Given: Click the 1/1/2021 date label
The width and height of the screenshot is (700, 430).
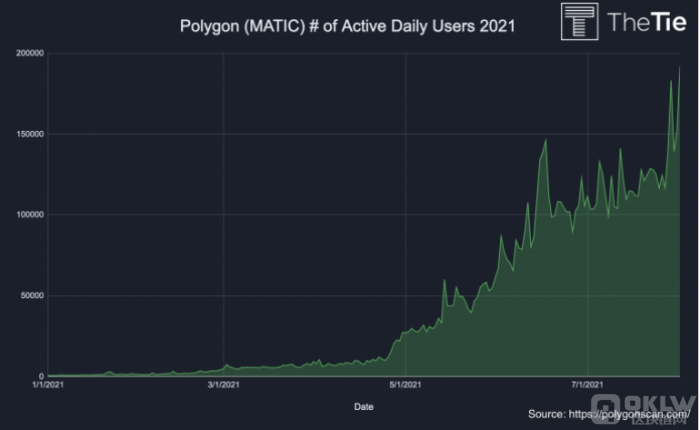Looking at the screenshot, I should [x=48, y=385].
